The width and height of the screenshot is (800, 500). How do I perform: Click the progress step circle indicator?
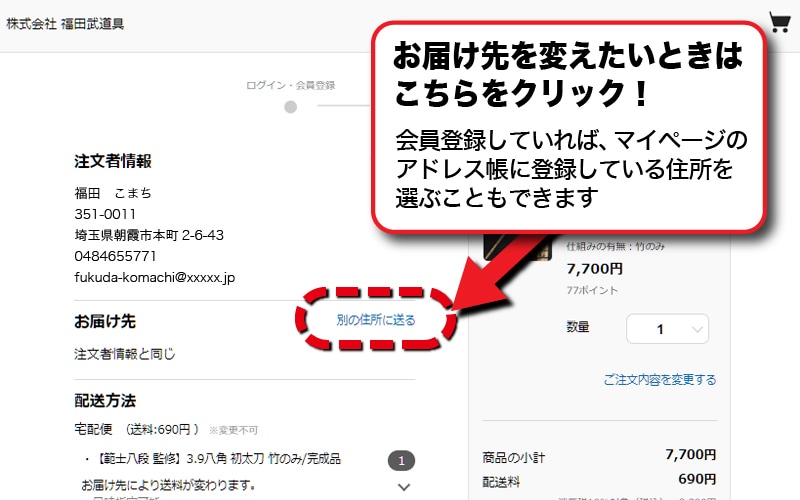click(292, 105)
